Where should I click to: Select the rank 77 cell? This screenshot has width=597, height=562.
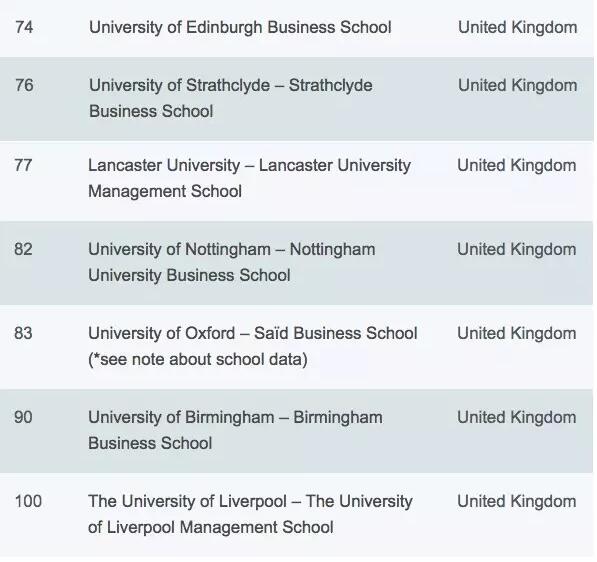click(x=23, y=165)
